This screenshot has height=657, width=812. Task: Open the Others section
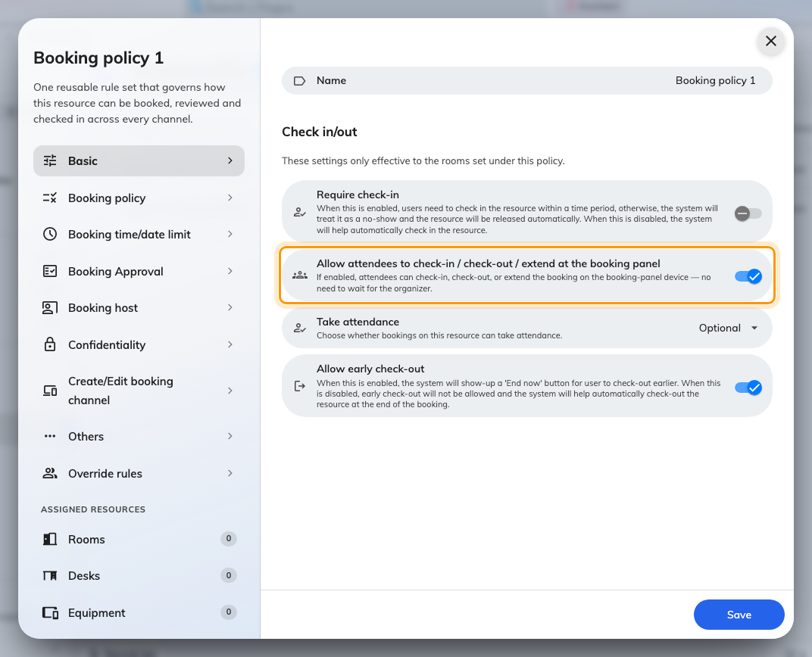[139, 436]
